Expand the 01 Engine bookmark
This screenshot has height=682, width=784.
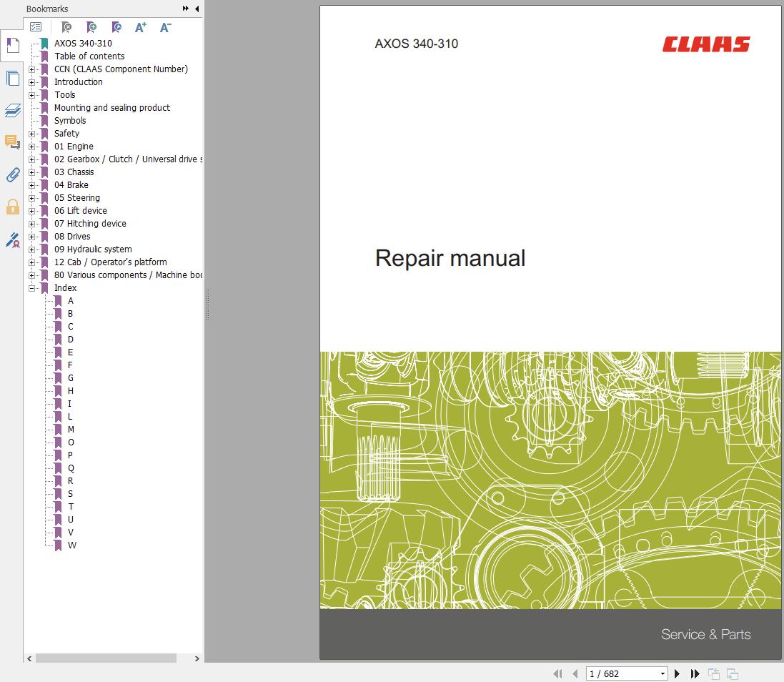32,147
